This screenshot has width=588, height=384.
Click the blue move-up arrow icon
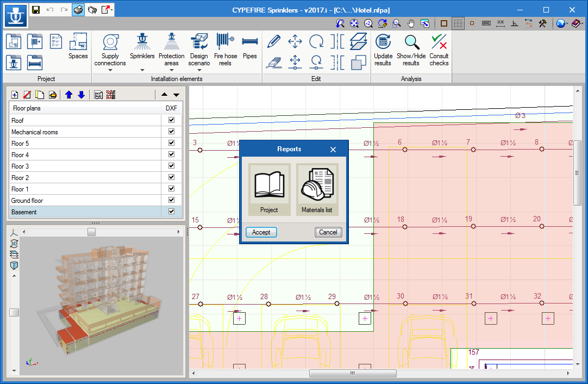[69, 95]
